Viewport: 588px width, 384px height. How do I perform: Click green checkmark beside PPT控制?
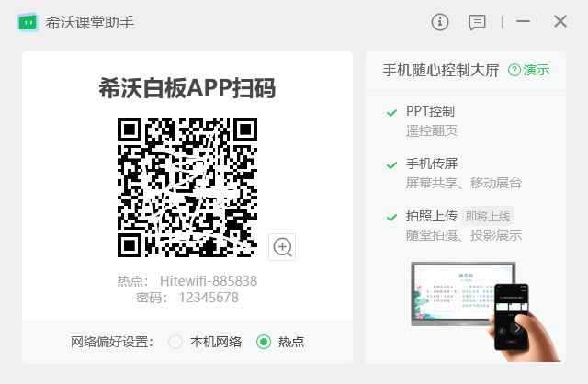tap(392, 112)
